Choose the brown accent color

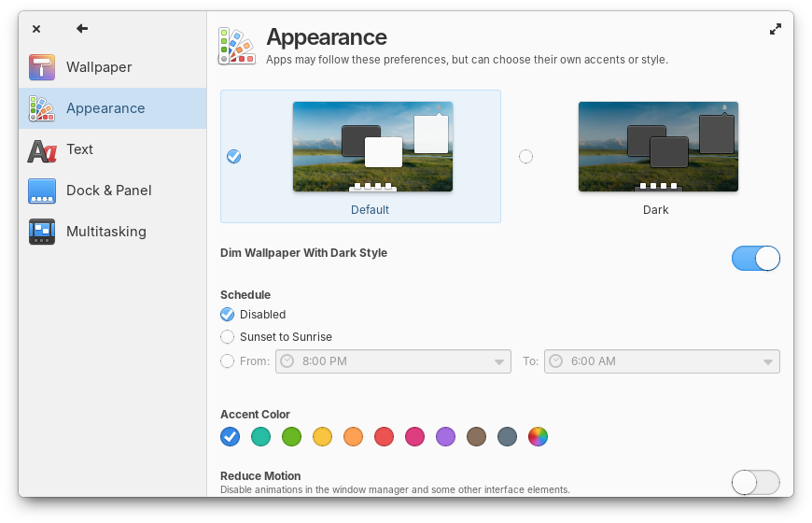pyautogui.click(x=476, y=436)
